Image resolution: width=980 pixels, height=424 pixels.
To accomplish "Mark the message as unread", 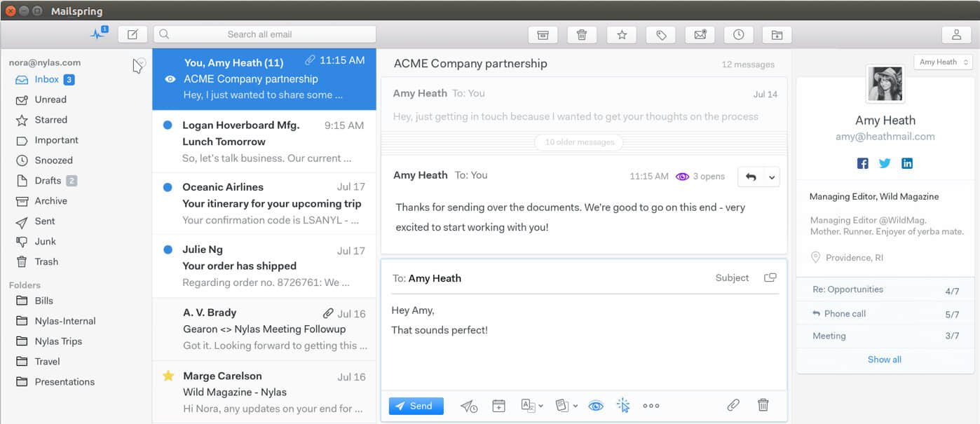I will (700, 34).
